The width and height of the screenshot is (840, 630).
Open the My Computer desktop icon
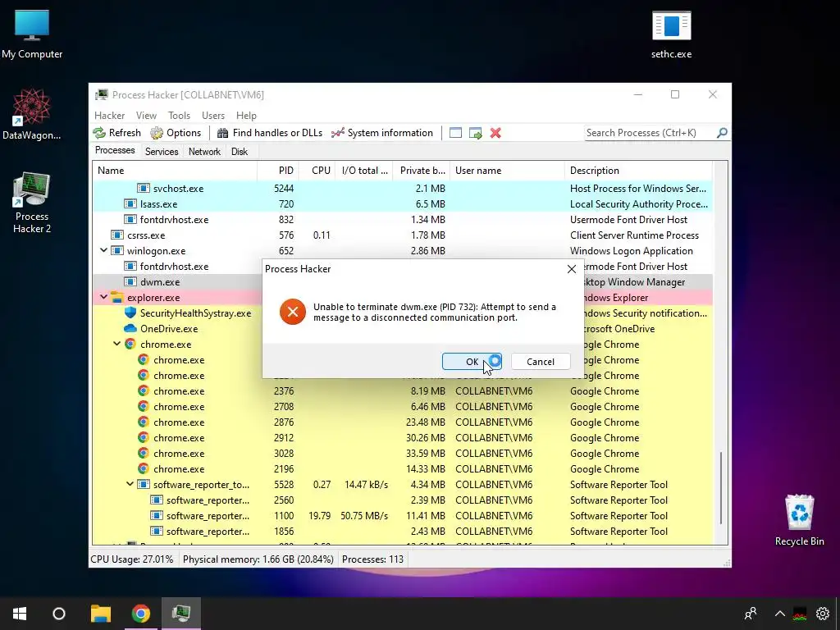(x=32, y=33)
